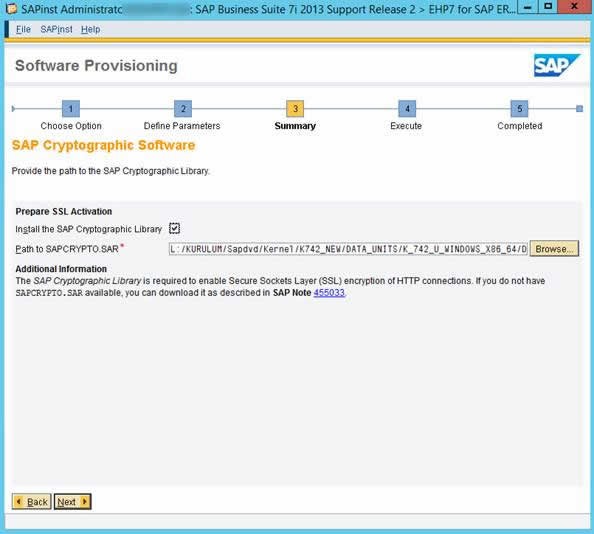Viewport: 594px width, 534px height.
Task: Click the 'Additional Information' label
Action: pyautogui.click(x=61, y=269)
